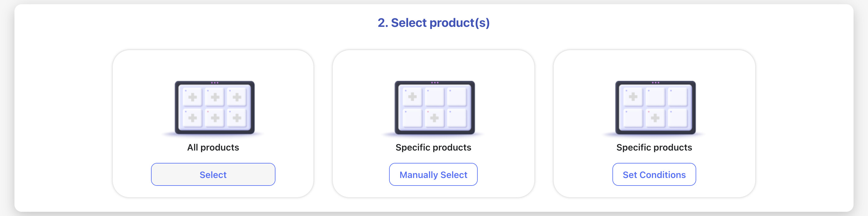Image resolution: width=868 pixels, height=216 pixels.
Task: Click the tablet illustration above Manually Select
Action: tap(435, 107)
